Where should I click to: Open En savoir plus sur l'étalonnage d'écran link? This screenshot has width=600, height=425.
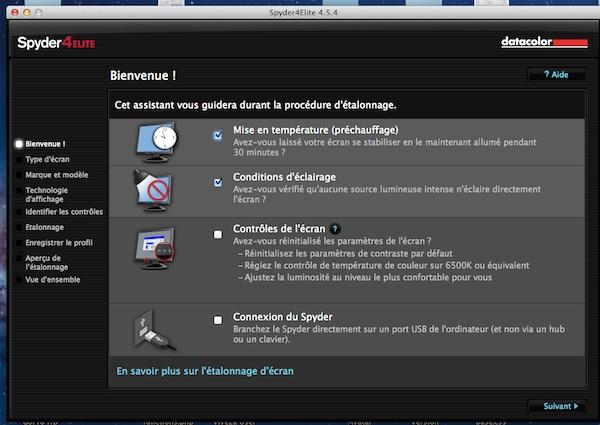click(x=205, y=371)
